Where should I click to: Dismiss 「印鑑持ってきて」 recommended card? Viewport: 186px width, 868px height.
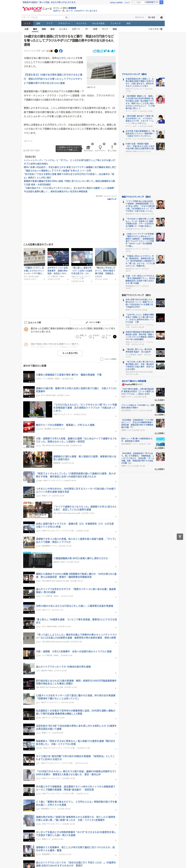point(44,279)
